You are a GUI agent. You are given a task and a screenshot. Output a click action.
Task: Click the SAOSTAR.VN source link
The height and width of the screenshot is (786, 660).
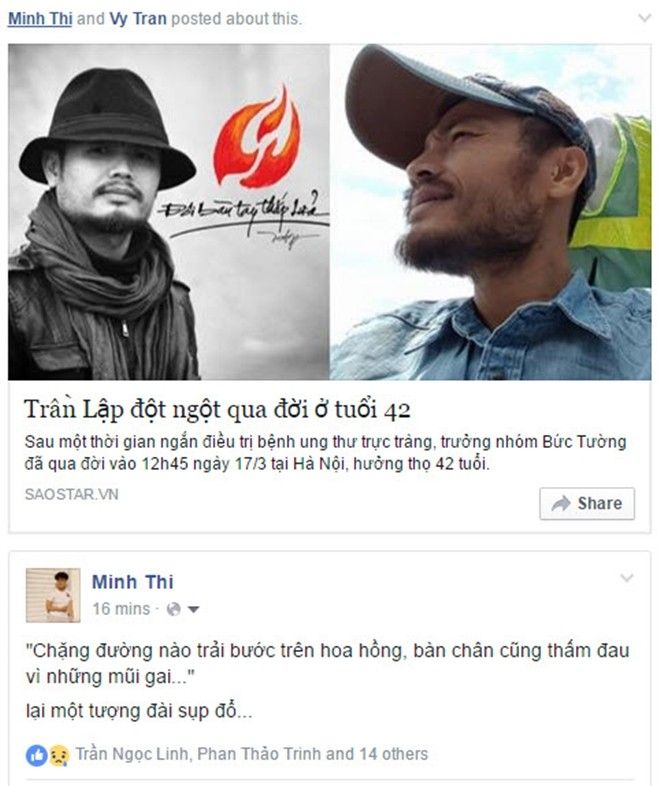coord(72,494)
